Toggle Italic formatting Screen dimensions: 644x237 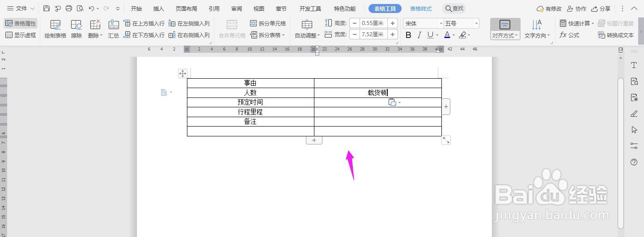(419, 35)
